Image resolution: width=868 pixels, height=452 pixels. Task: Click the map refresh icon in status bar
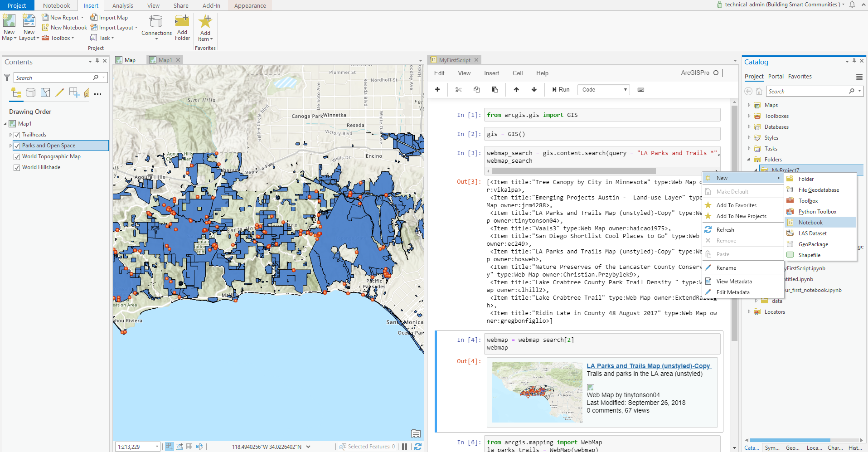point(418,447)
